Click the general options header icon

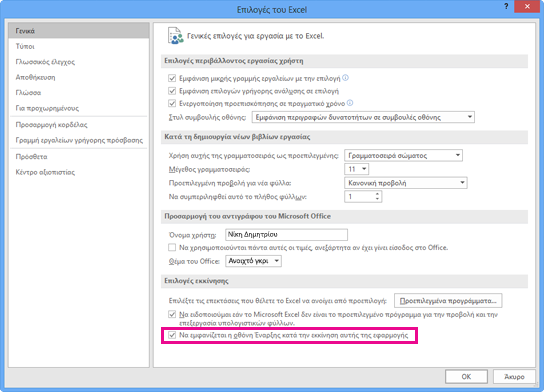point(176,36)
